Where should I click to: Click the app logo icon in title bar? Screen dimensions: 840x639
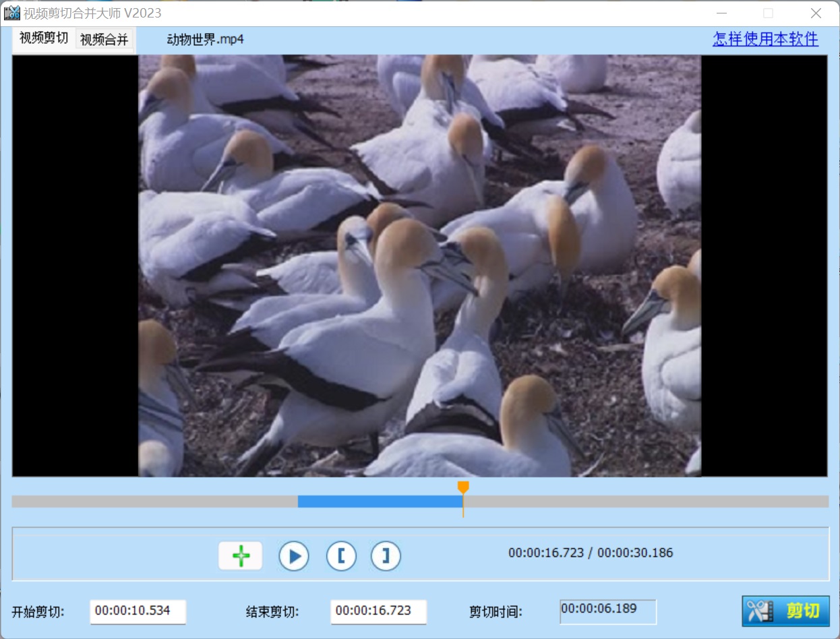(11, 13)
